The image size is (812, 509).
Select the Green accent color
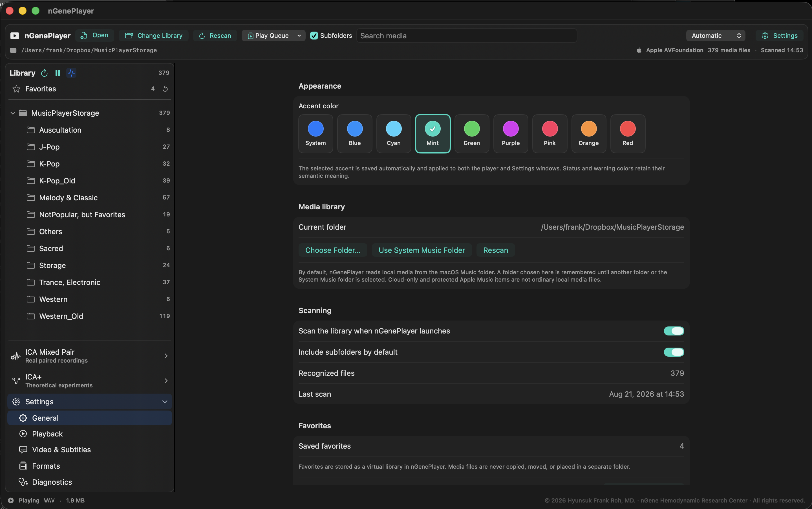(472, 134)
